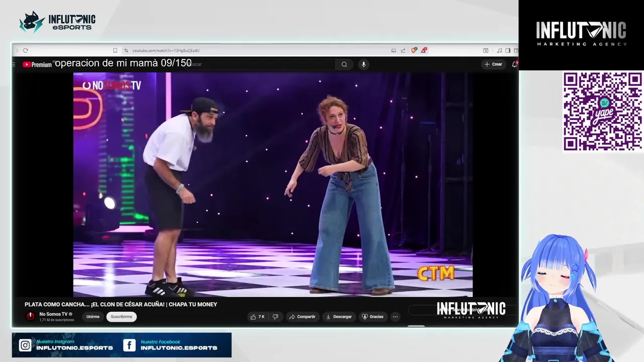Click the bookmark icon in address bar
Screen dimensions: 644x362
pyautogui.click(x=115, y=50)
